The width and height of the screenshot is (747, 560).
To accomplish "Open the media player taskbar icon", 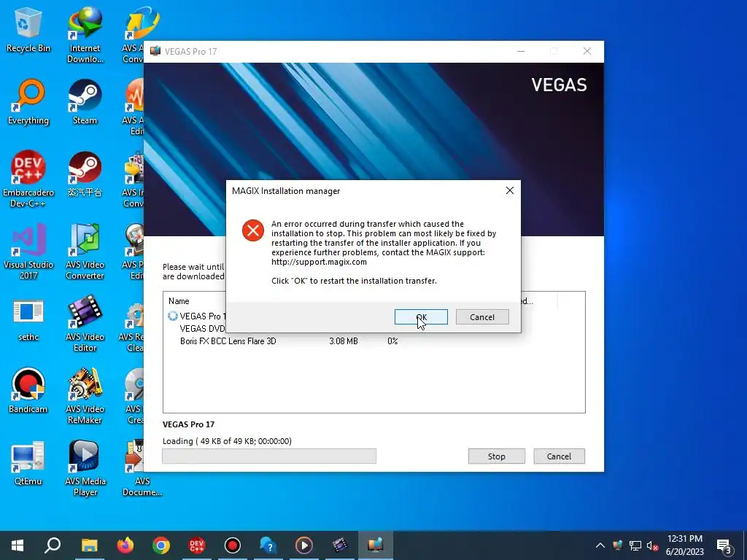I will (x=304, y=545).
